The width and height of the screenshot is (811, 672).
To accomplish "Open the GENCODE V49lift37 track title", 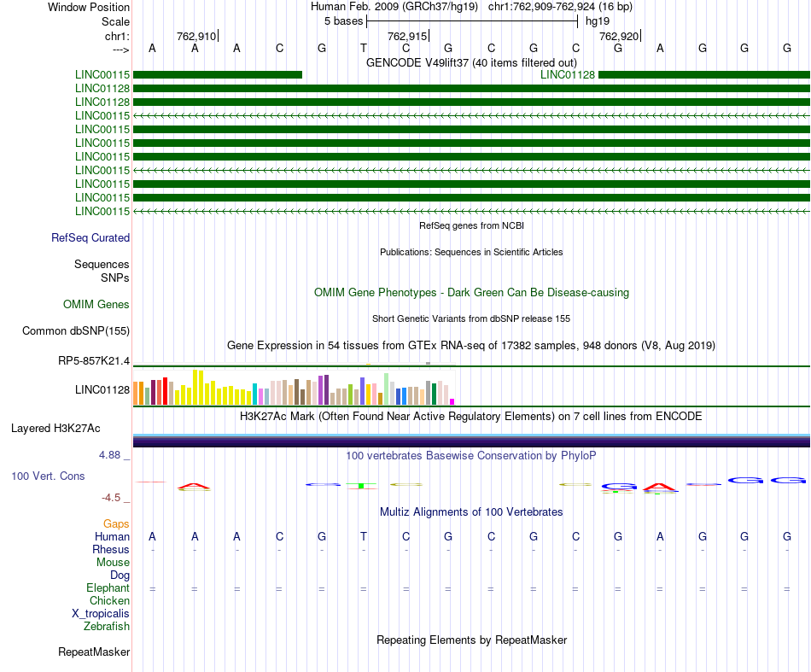I will click(x=471, y=62).
